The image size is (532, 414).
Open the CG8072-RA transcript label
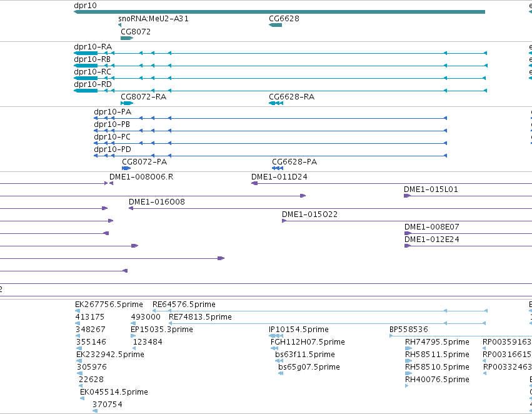point(144,97)
